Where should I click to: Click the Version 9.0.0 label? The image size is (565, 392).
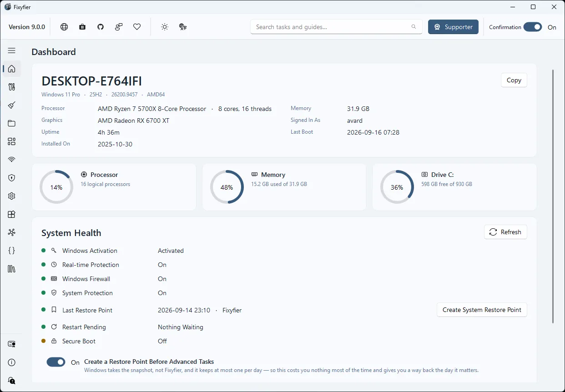27,27
